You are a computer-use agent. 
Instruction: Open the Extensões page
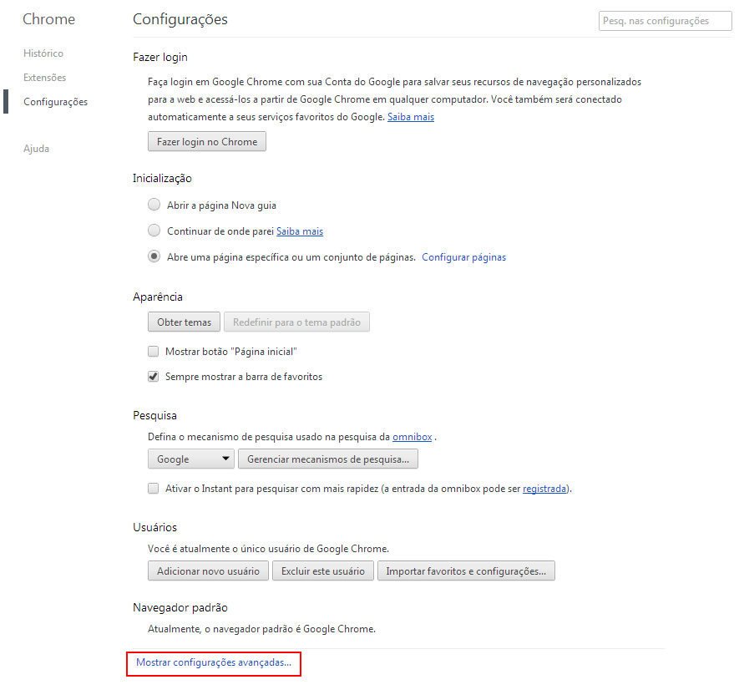pyautogui.click(x=45, y=77)
